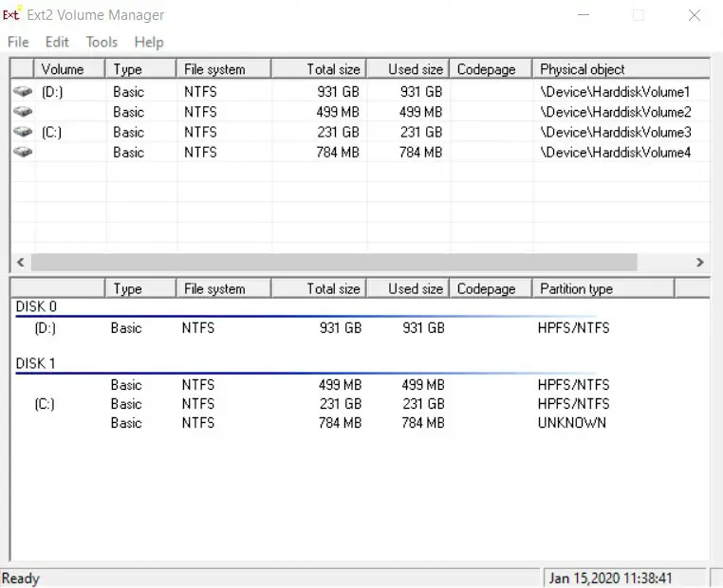The height and width of the screenshot is (588, 723).
Task: Click UNKNOWN partition type entry
Action: point(572,423)
